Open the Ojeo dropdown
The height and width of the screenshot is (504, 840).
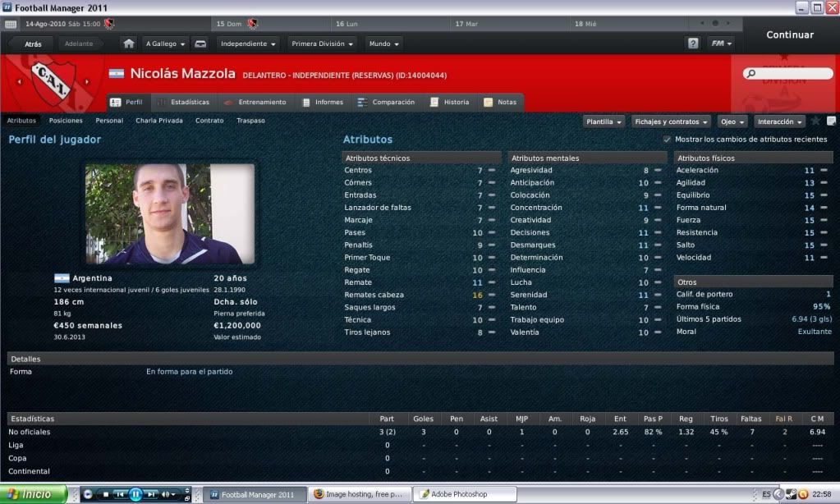pyautogui.click(x=732, y=121)
